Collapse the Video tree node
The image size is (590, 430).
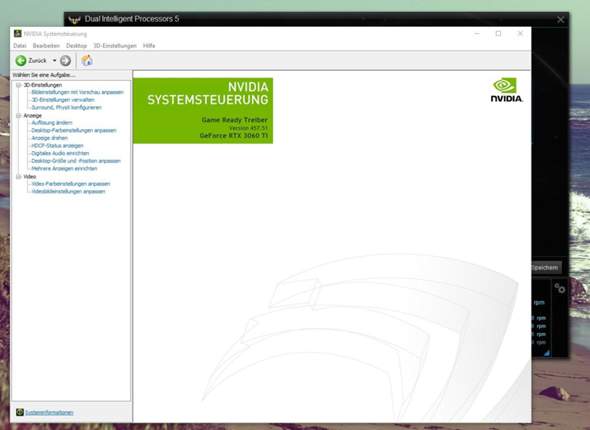tap(18, 176)
